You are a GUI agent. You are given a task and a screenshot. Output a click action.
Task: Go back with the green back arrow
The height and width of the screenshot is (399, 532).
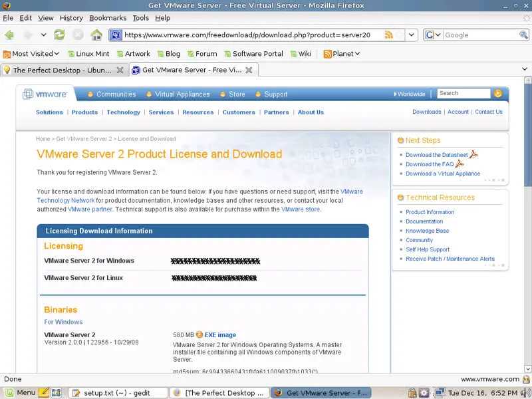point(9,35)
